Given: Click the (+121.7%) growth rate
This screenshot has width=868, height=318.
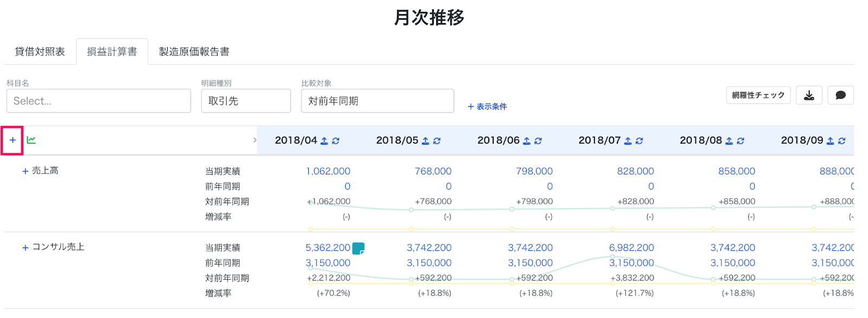Looking at the screenshot, I should [635, 293].
